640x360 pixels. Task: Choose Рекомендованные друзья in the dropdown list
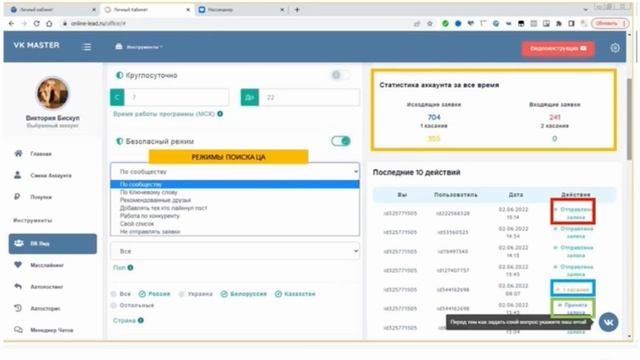pyautogui.click(x=235, y=200)
